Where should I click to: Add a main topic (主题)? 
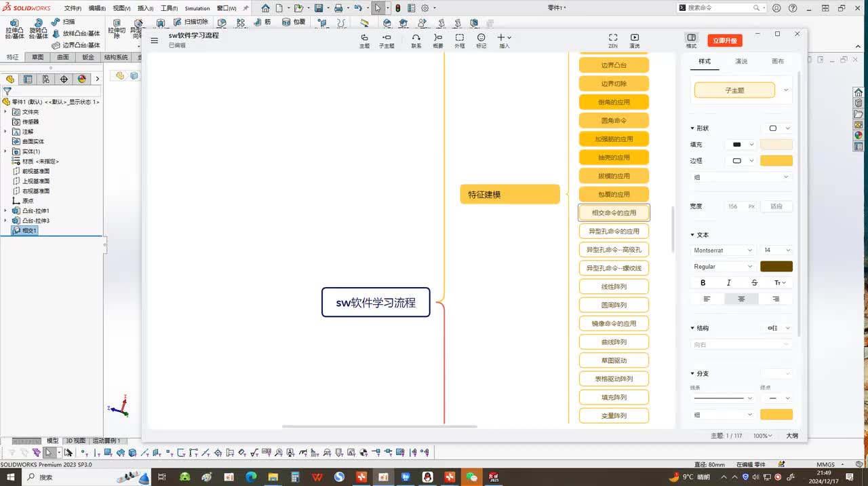365,41
